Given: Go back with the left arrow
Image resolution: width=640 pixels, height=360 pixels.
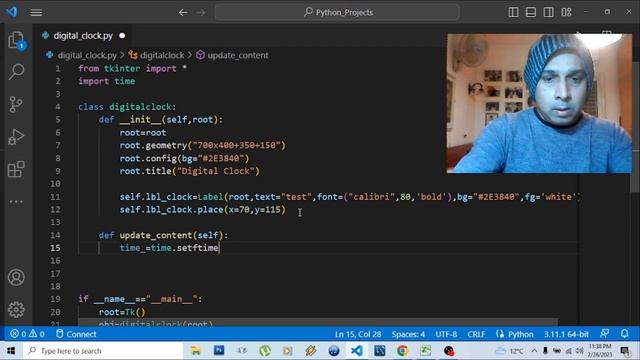Looking at the screenshot, I should (x=183, y=13).
